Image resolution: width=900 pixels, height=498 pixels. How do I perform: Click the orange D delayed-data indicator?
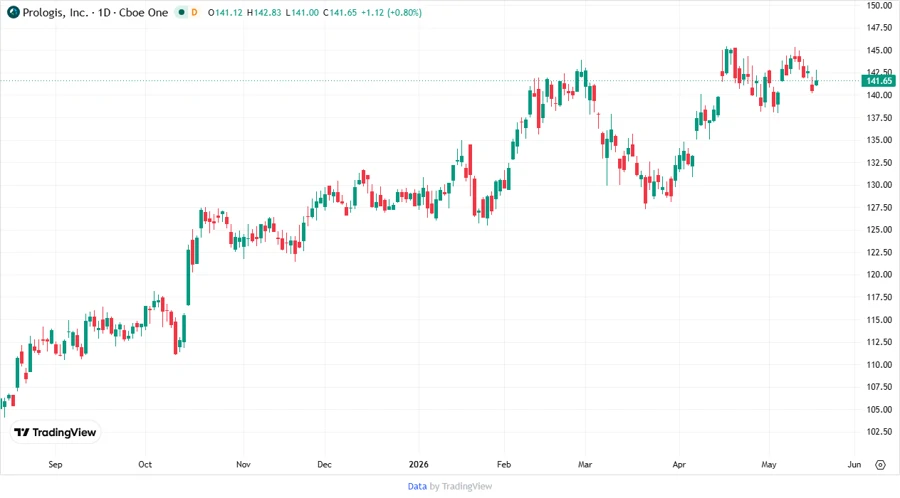pyautogui.click(x=195, y=12)
